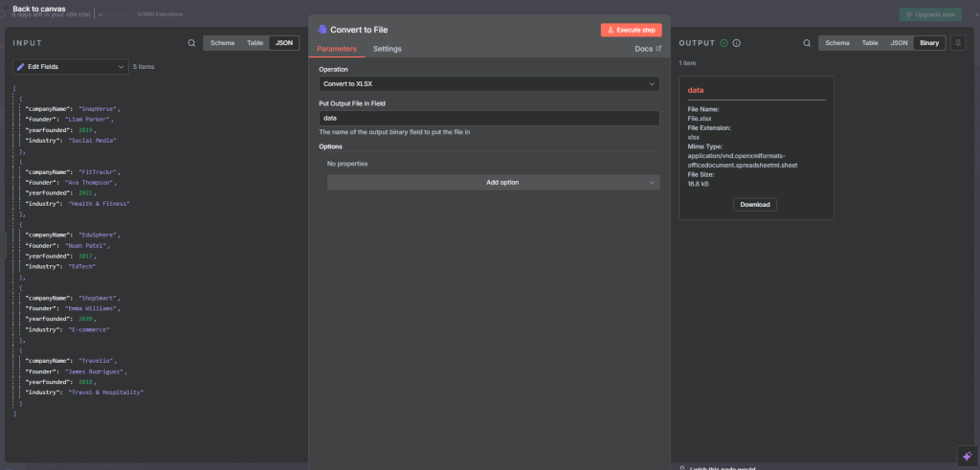Click the Execute step button
The width and height of the screenshot is (980, 470).
[631, 30]
